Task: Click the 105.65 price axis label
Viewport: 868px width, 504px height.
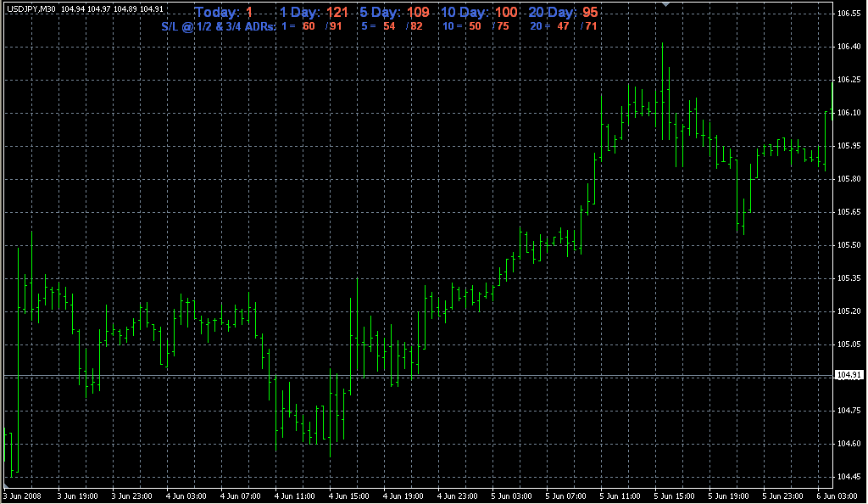Action: (849, 211)
